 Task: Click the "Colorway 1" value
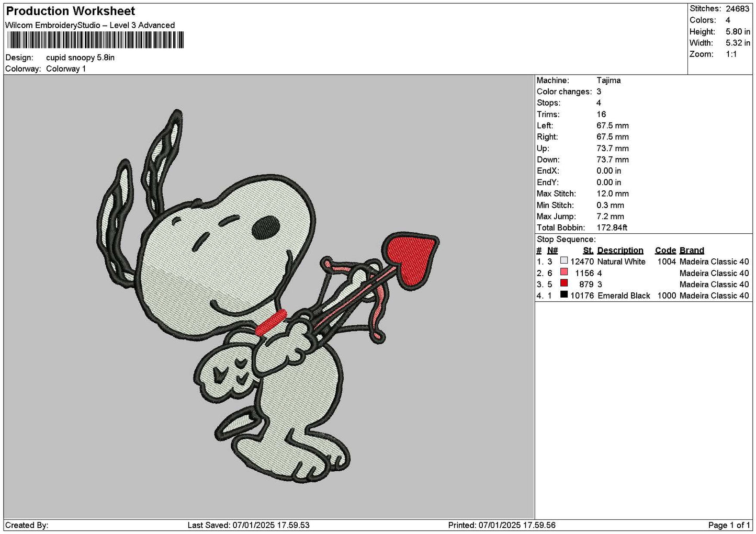coord(66,69)
